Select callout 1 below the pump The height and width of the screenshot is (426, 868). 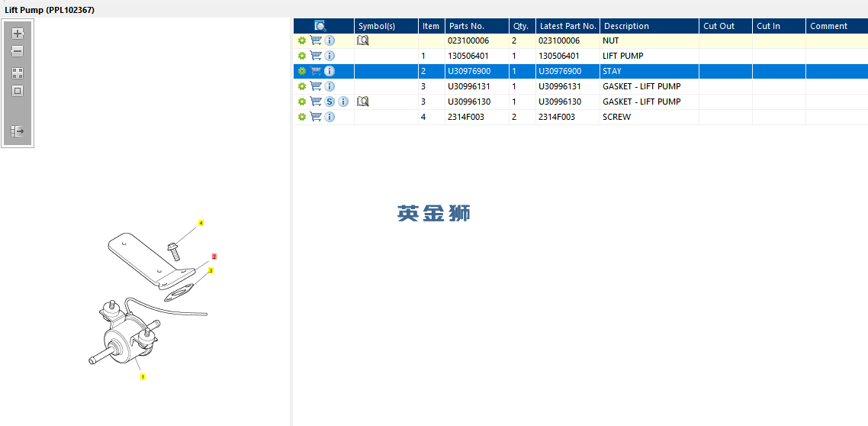143,376
